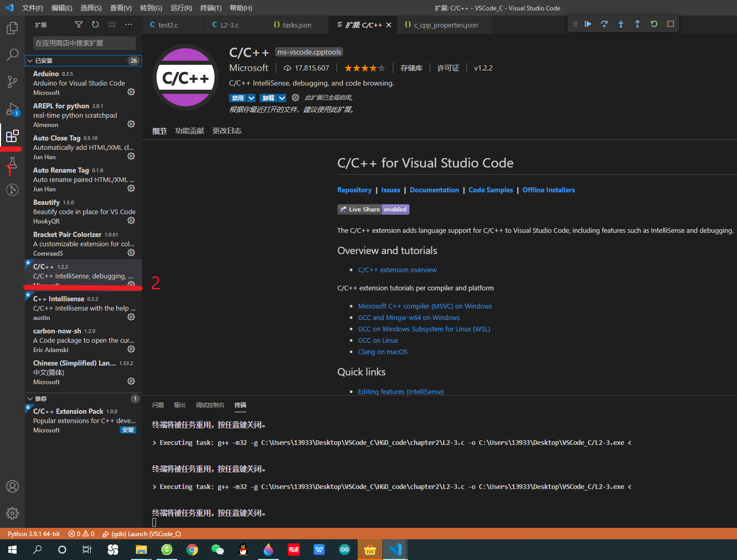Open the Source Control view
This screenshot has height=560, width=737.
click(12, 81)
